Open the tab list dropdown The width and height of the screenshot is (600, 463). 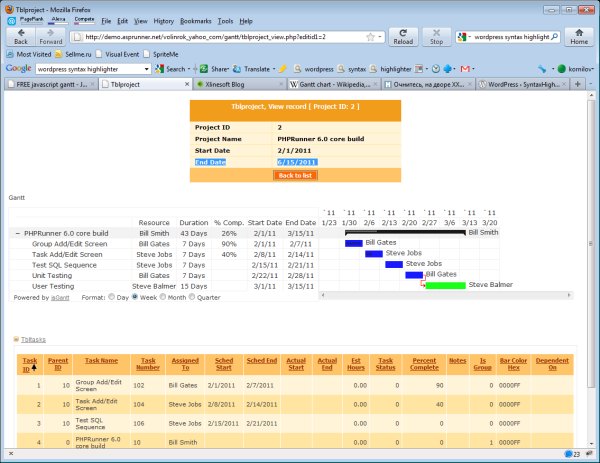[590, 84]
